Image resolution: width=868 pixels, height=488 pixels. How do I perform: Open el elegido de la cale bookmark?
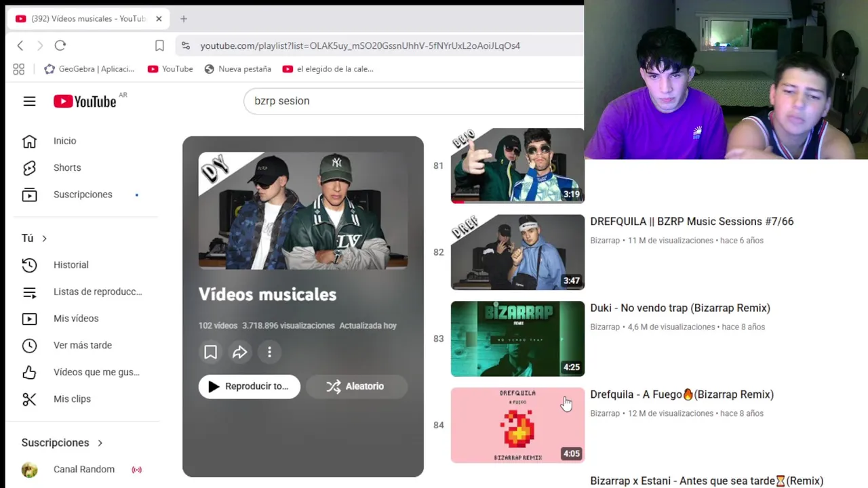(328, 69)
